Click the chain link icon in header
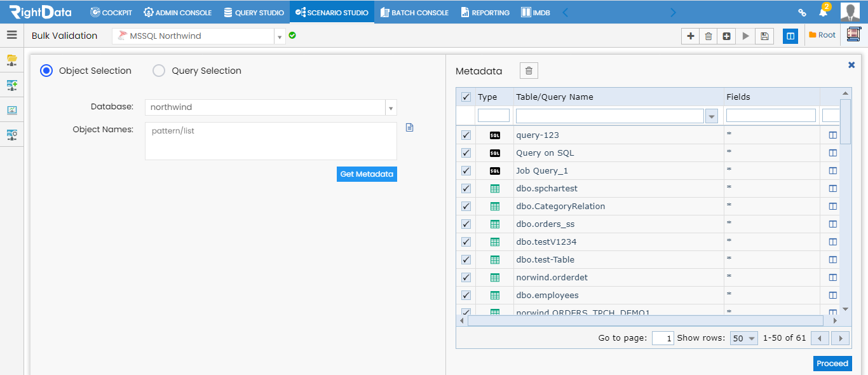 pyautogui.click(x=802, y=12)
